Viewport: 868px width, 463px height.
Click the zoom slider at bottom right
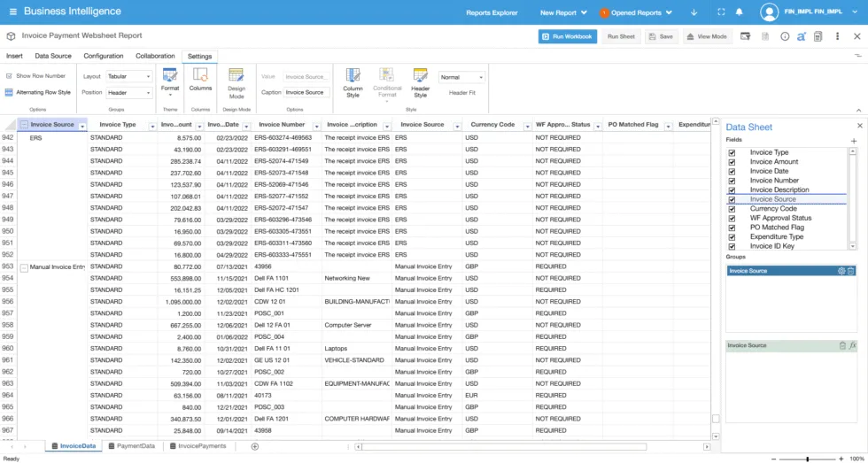(807, 459)
